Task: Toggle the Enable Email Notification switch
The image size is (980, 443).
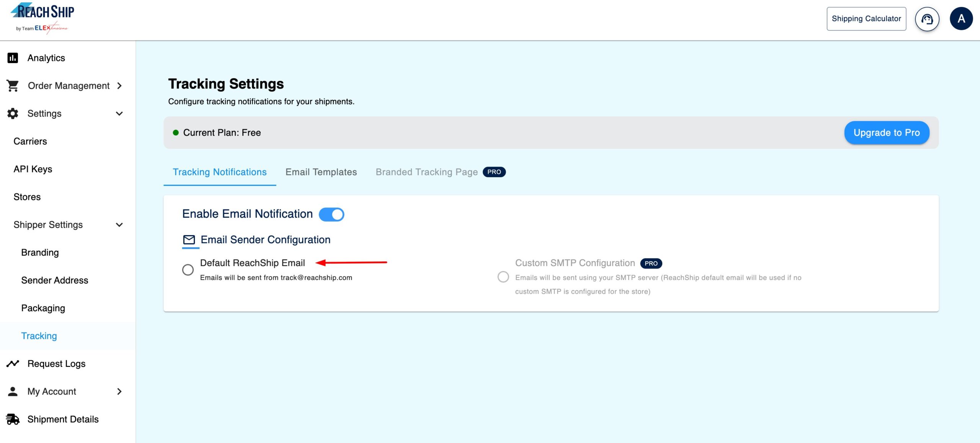Action: 332,214
